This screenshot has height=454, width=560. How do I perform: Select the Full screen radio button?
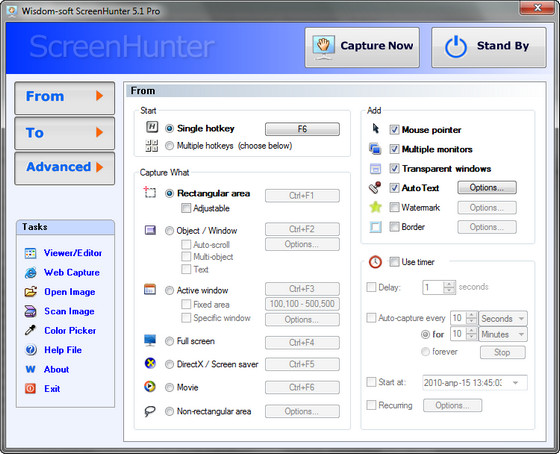click(169, 341)
